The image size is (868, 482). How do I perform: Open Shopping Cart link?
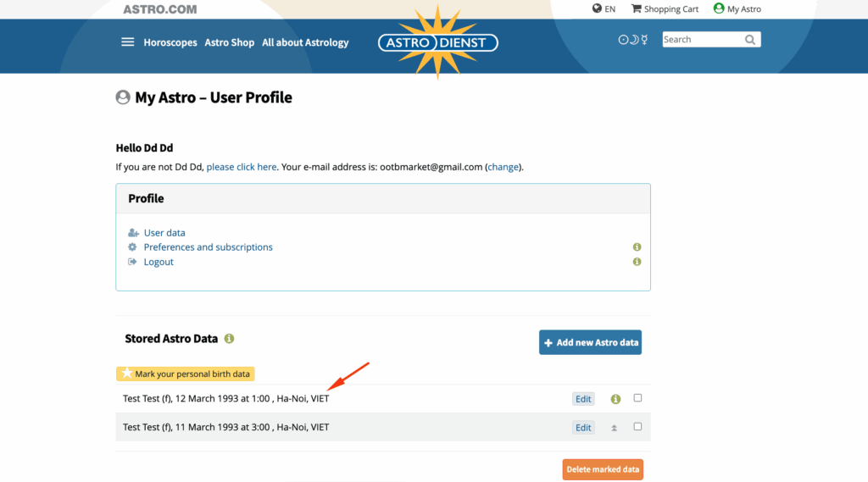[x=671, y=8]
